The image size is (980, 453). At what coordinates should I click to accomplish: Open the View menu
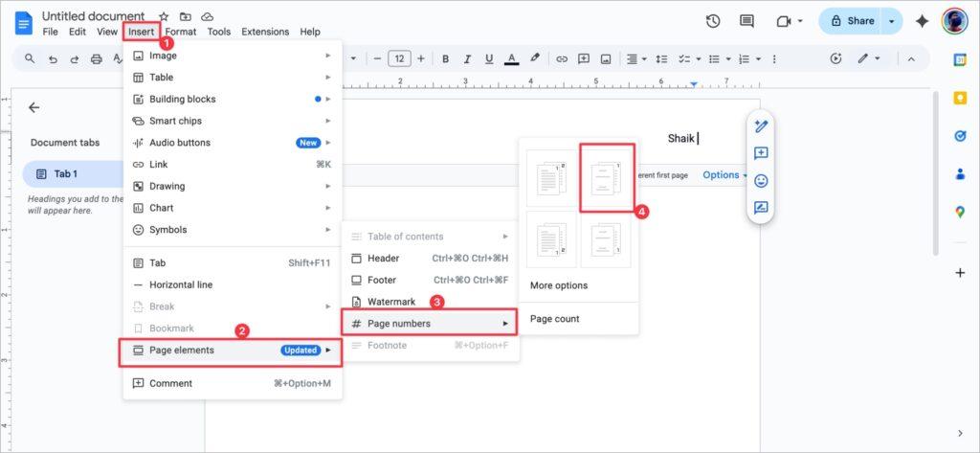107,32
